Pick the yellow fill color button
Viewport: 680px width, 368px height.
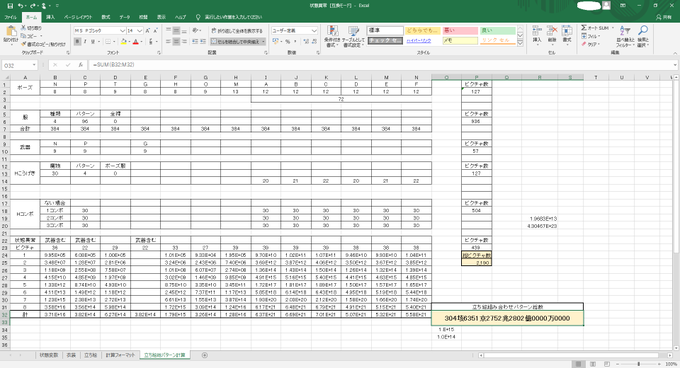click(124, 42)
